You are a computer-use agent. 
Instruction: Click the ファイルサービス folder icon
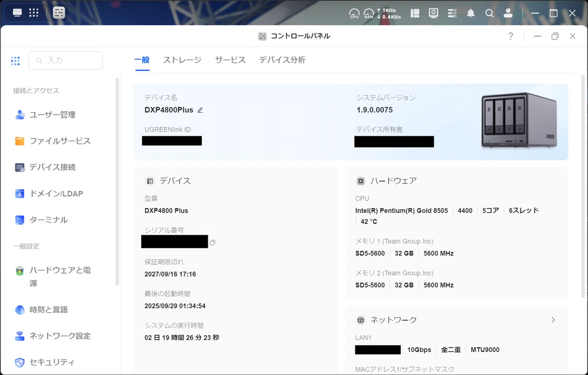(x=20, y=141)
